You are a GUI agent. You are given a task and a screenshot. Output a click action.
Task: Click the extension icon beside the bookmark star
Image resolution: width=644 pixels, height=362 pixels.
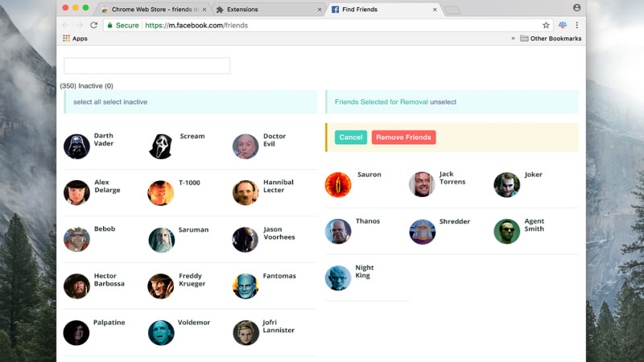(x=563, y=25)
